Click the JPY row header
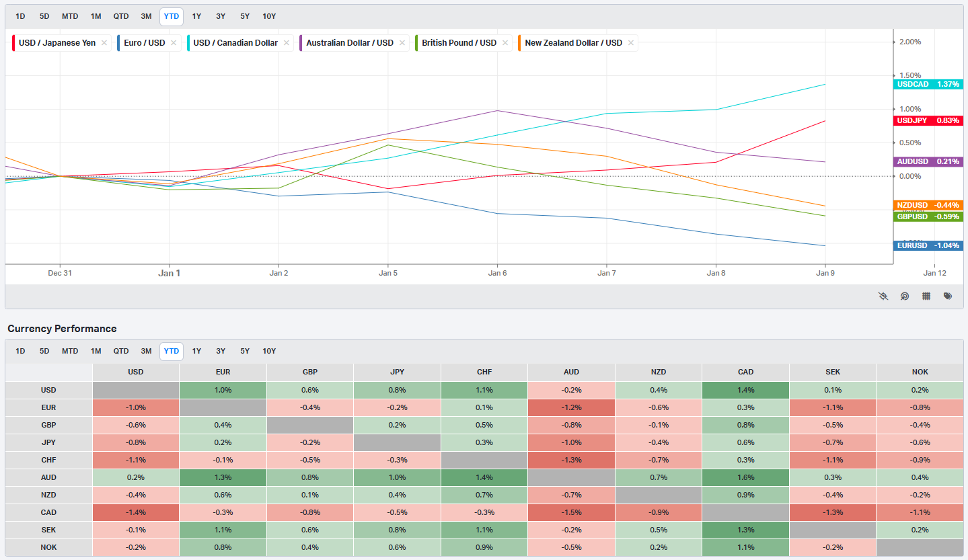 click(x=48, y=442)
